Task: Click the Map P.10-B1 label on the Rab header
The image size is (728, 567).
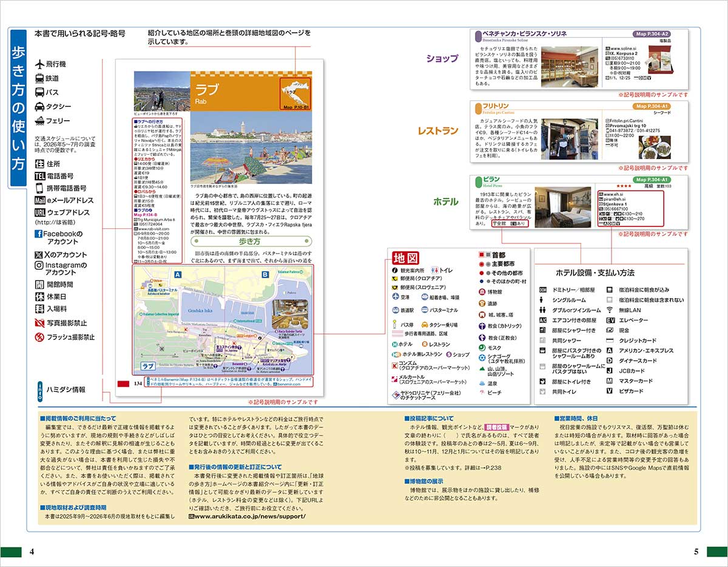Action: click(x=296, y=107)
